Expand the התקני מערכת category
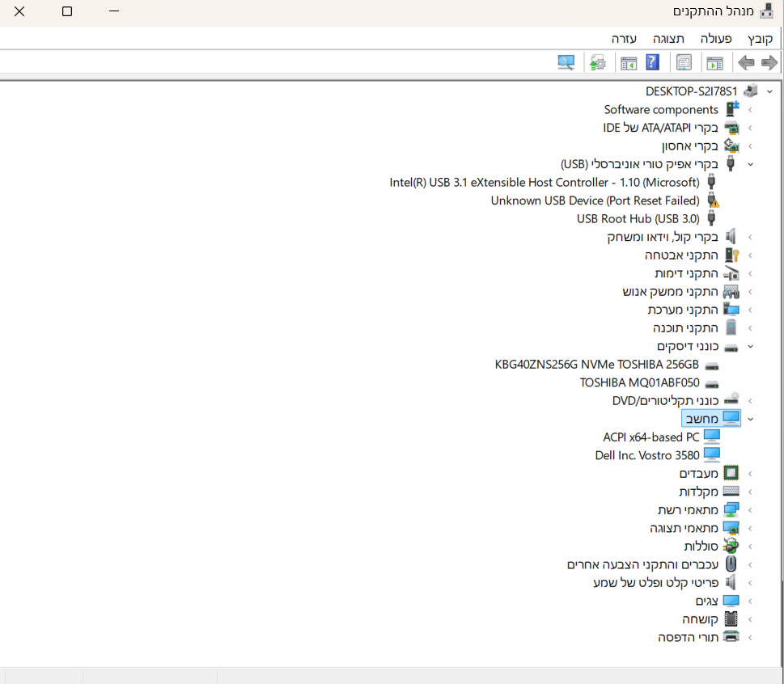This screenshot has height=684, width=784. click(x=751, y=310)
